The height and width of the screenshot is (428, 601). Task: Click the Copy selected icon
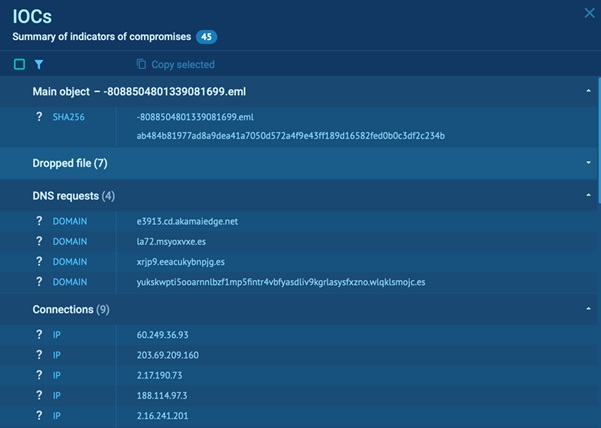[141, 64]
